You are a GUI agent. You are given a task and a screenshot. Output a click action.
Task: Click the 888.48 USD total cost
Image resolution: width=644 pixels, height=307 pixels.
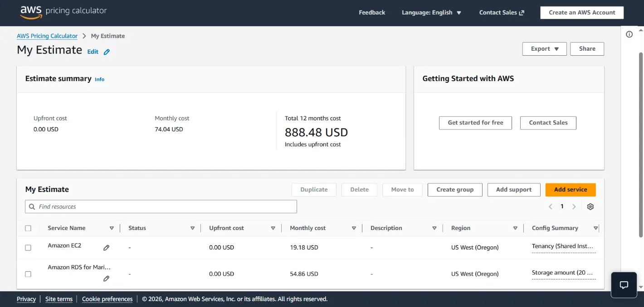click(x=316, y=132)
